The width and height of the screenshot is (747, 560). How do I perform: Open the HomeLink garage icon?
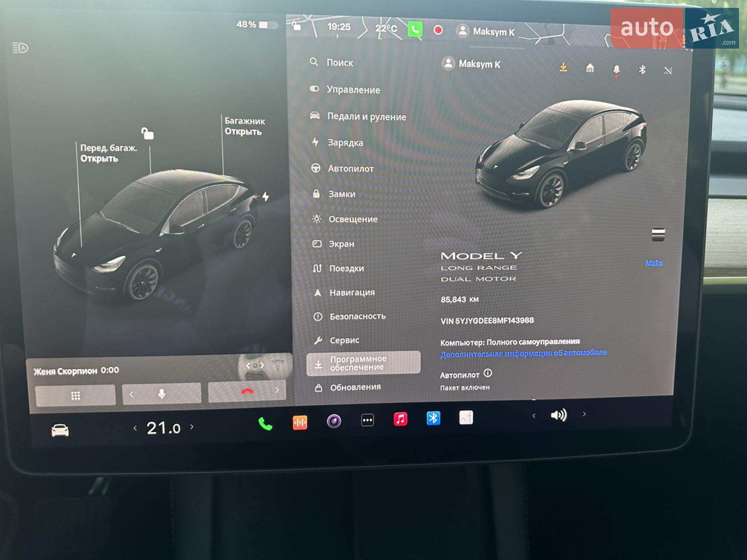[590, 68]
